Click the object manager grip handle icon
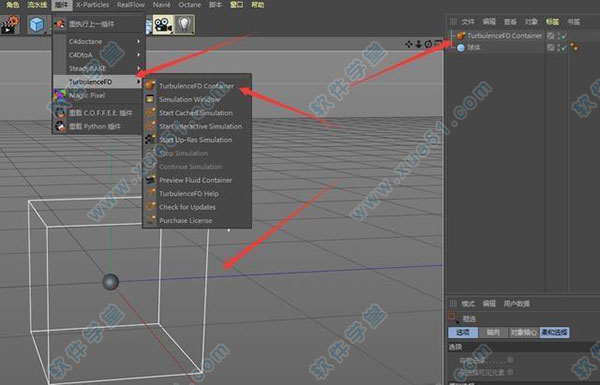This screenshot has height=385, width=600. click(x=453, y=22)
